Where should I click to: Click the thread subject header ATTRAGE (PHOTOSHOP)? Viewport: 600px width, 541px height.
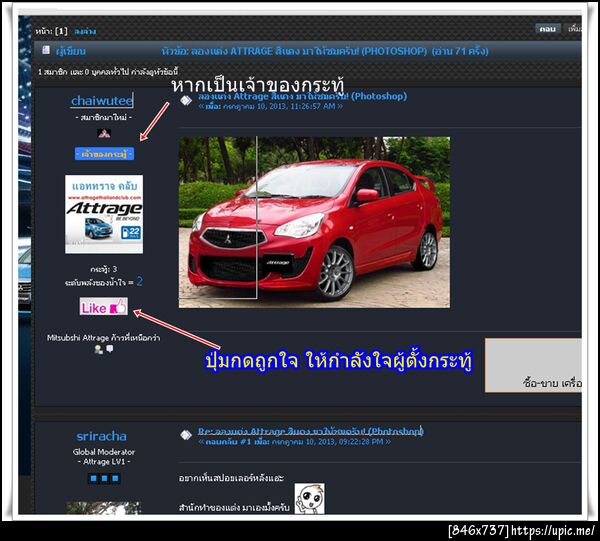(x=325, y=51)
